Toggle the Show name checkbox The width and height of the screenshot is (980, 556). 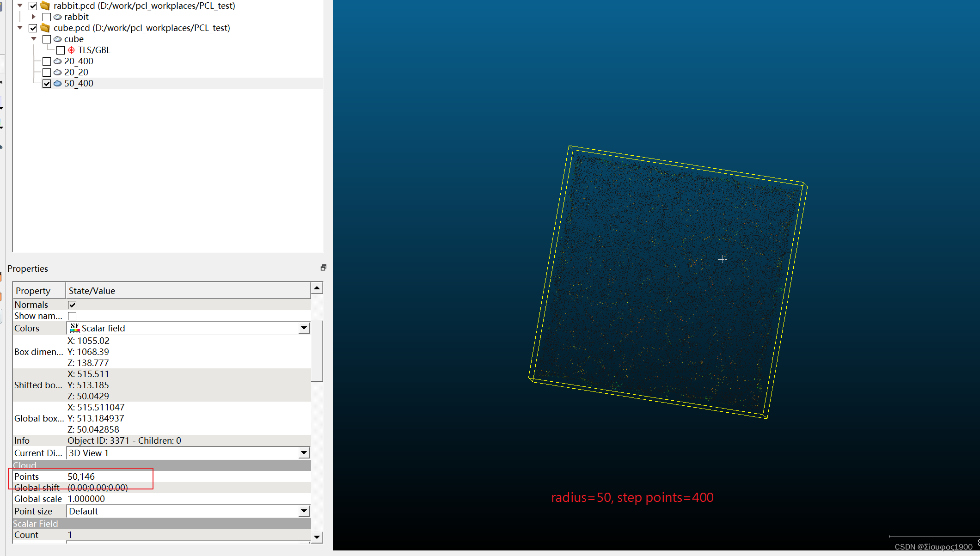[x=72, y=316]
